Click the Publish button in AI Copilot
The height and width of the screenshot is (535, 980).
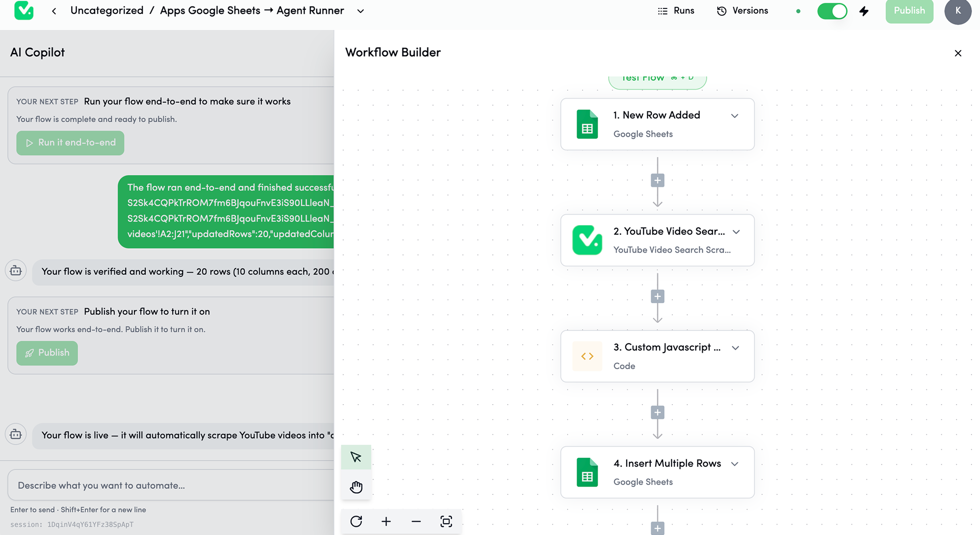(x=47, y=353)
